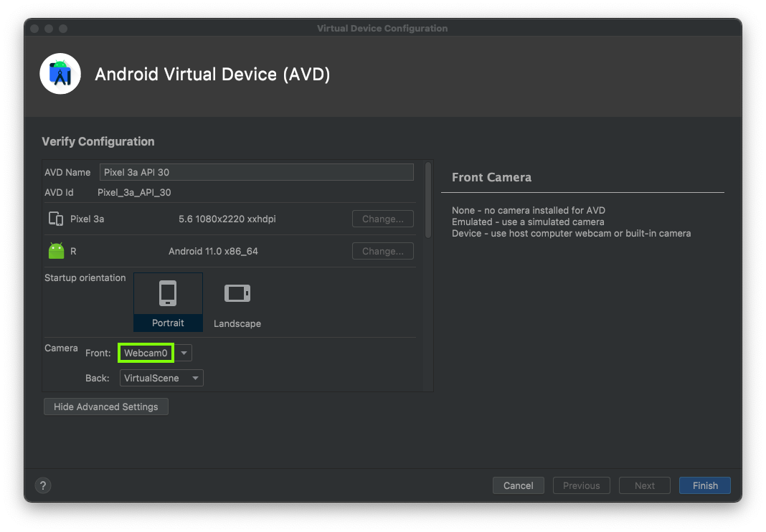766x532 pixels.
Task: Click the Virtual Device Configuration title bar
Action: coord(382,29)
